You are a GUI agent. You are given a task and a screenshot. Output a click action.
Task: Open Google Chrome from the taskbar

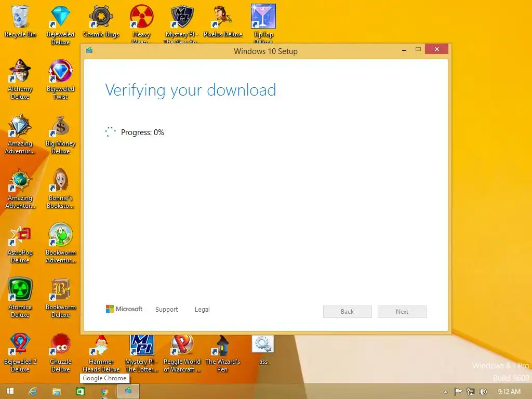point(104,391)
